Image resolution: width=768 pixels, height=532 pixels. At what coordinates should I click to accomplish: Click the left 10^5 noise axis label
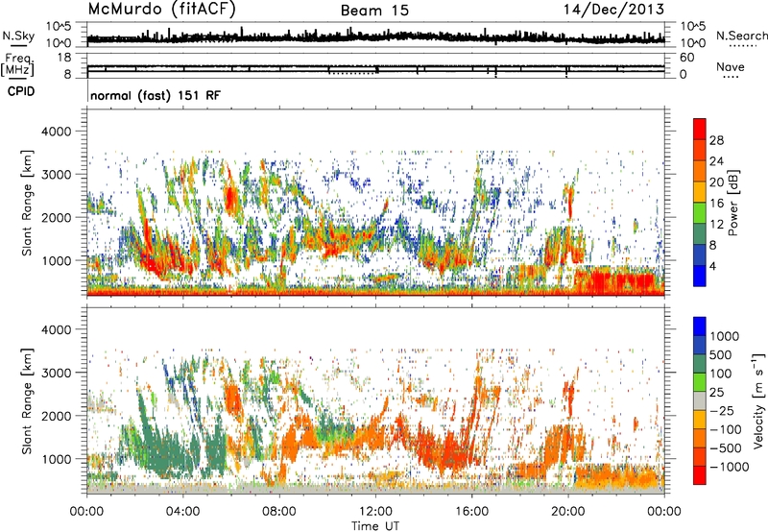[x=59, y=27]
